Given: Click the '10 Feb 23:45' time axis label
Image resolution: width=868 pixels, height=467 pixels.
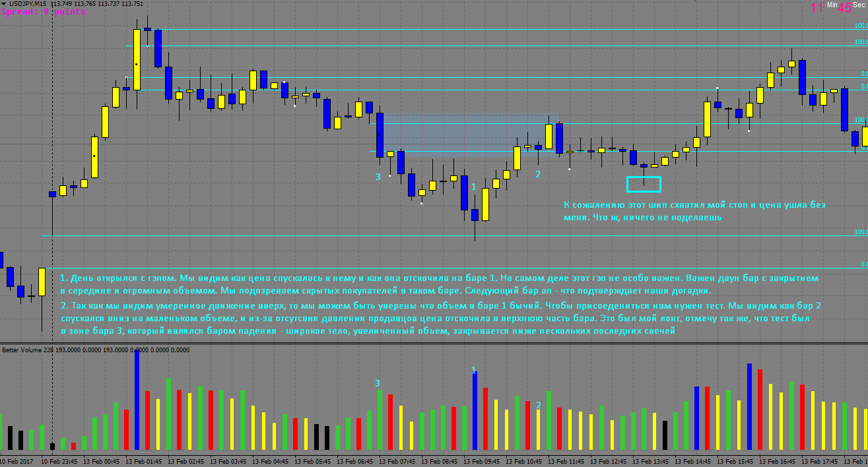Looking at the screenshot, I should coord(59,461).
